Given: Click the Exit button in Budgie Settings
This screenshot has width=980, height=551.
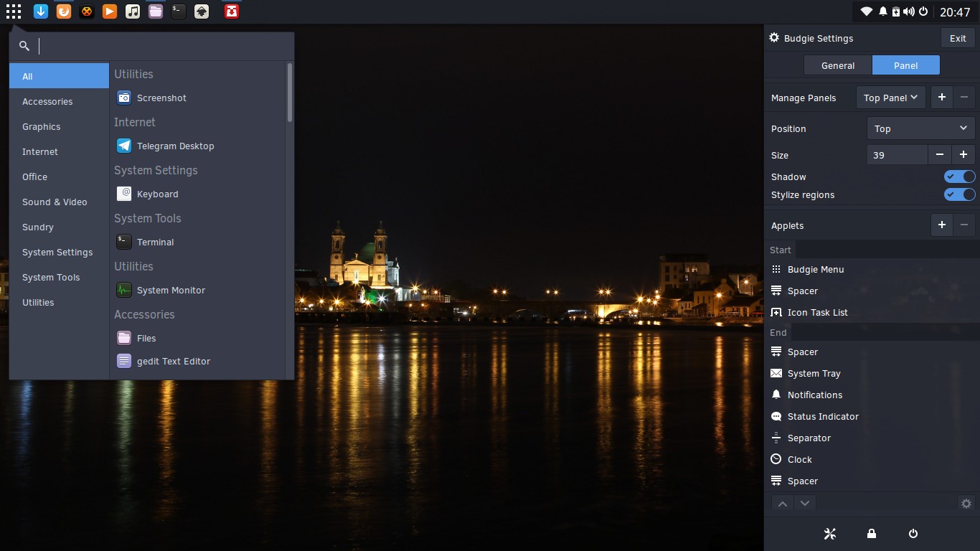Looking at the screenshot, I should (957, 38).
